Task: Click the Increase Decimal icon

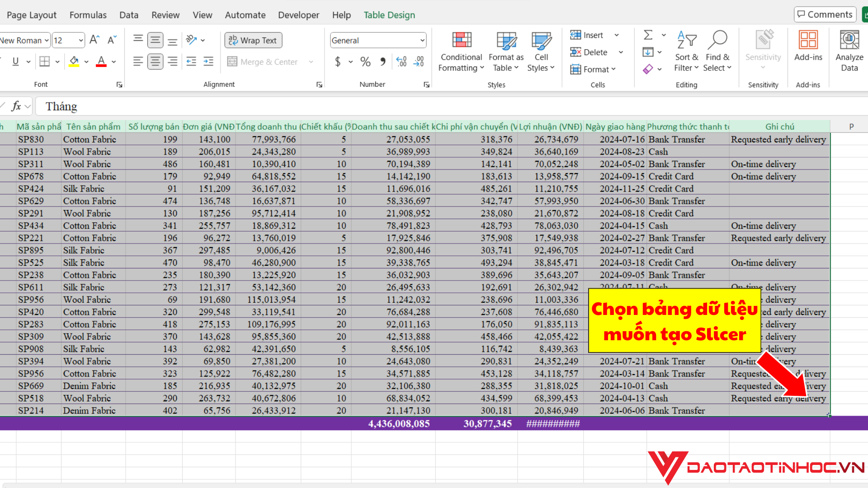Action: 401,61
